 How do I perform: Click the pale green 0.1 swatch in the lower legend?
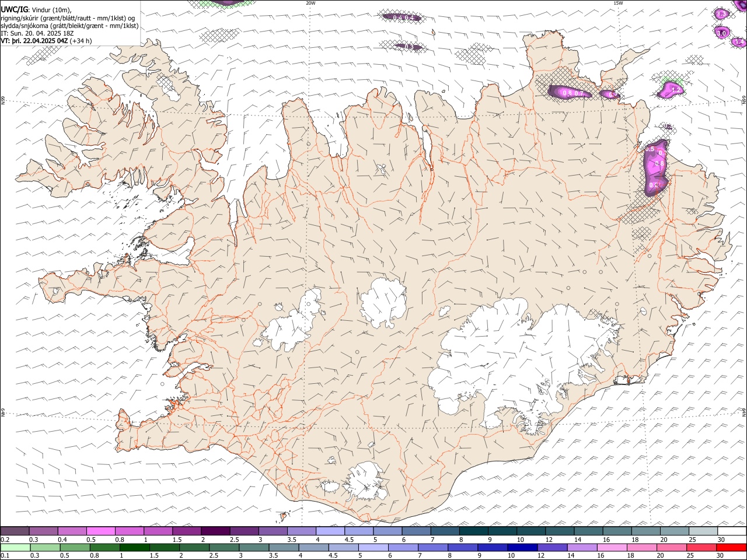(x=15, y=547)
